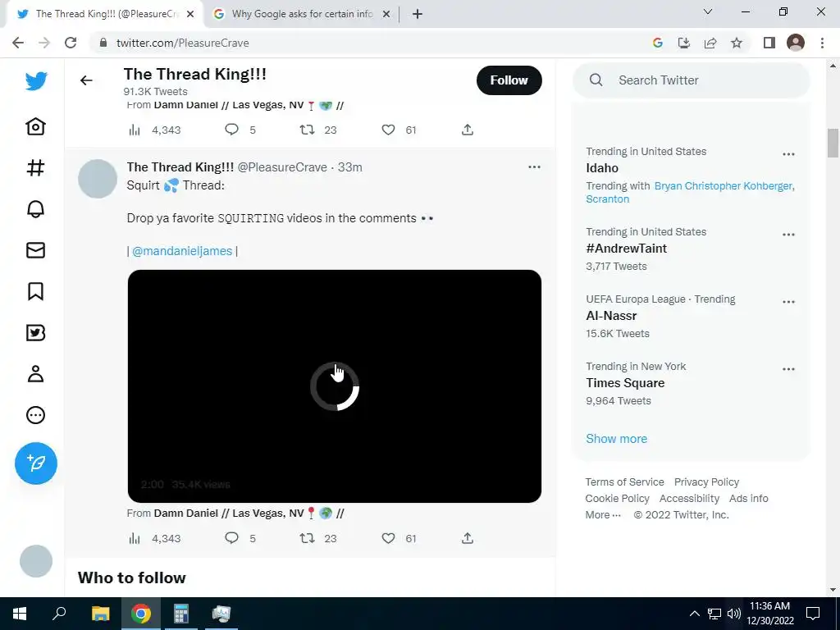
Task: Open more options for the 33m tweet
Action: point(534,167)
